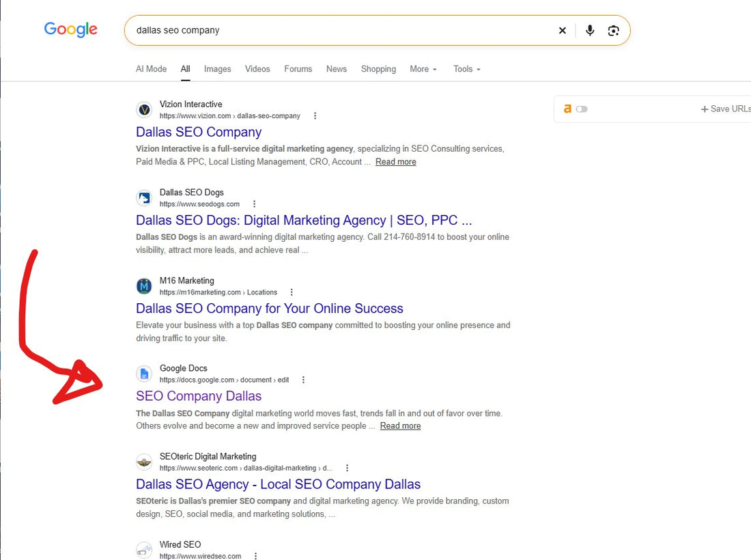Click the seoteric.com dallas-digital-marketing URL text
Viewport: 751px width, 560px height.
[x=246, y=468]
